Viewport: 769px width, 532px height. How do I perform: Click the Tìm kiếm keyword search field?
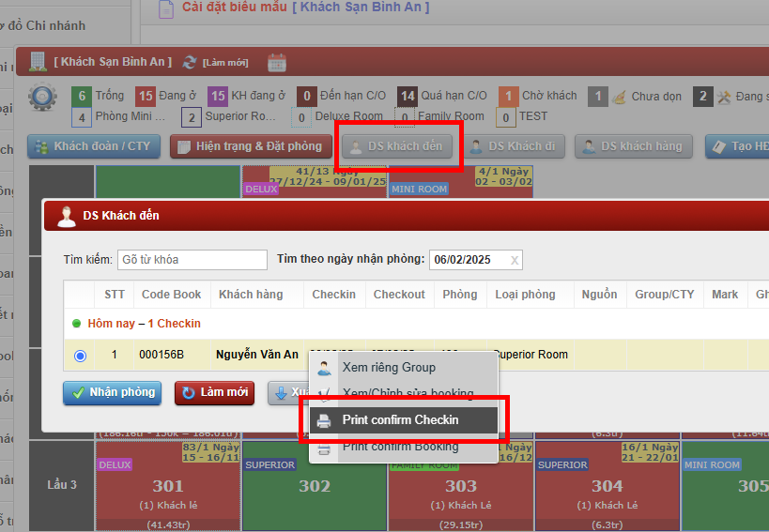[x=192, y=260]
